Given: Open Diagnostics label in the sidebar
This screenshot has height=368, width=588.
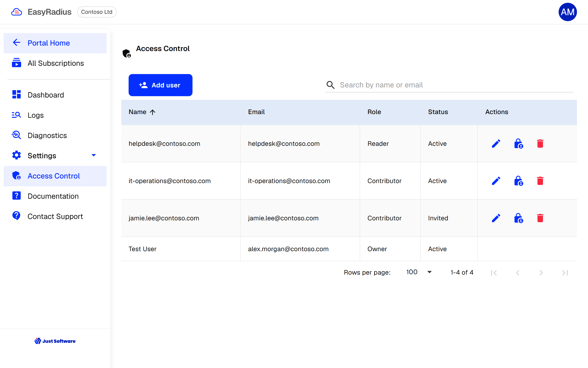Looking at the screenshot, I should (x=47, y=135).
